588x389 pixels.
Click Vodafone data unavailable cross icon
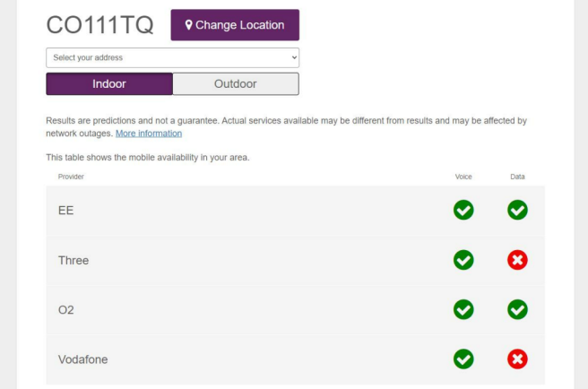point(517,359)
